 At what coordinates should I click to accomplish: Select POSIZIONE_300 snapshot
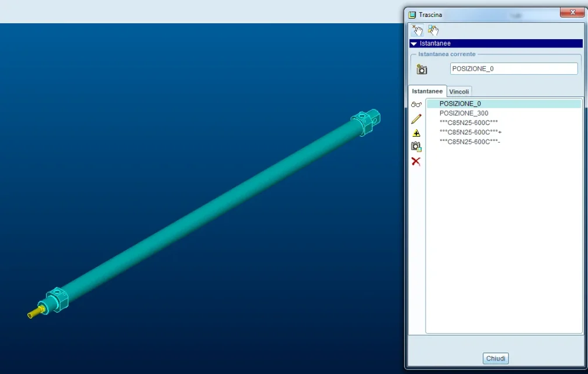464,113
